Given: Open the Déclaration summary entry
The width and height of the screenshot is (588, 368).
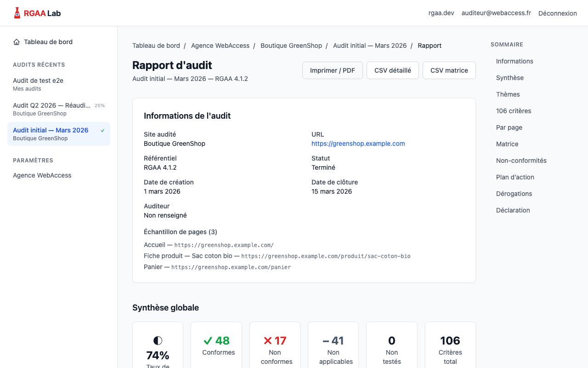Looking at the screenshot, I should [513, 210].
